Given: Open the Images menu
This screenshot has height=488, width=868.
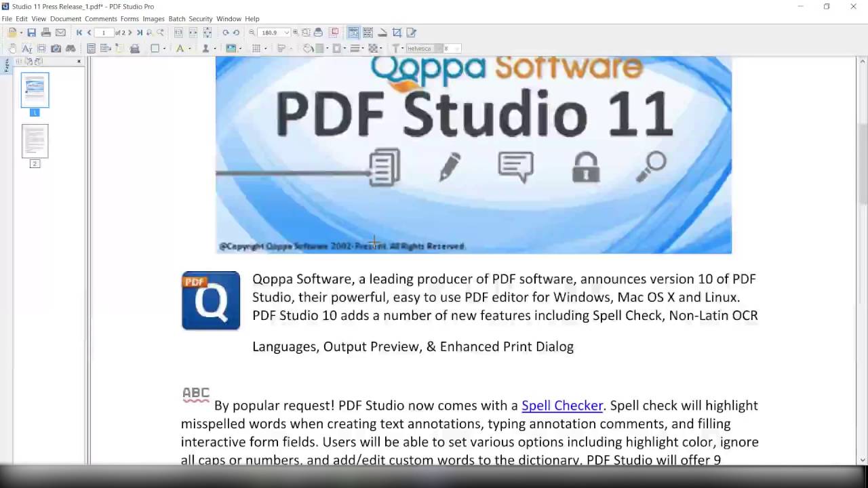Looking at the screenshot, I should tap(153, 19).
